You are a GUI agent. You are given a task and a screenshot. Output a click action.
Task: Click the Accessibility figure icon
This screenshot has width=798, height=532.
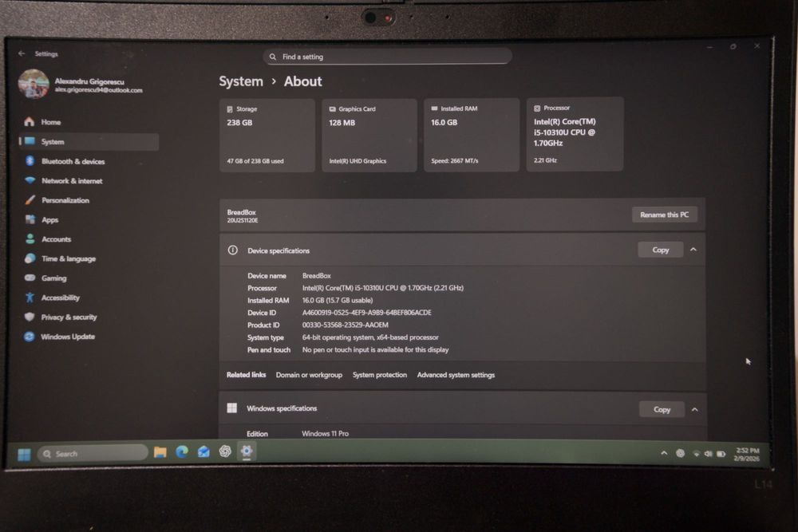pos(30,298)
